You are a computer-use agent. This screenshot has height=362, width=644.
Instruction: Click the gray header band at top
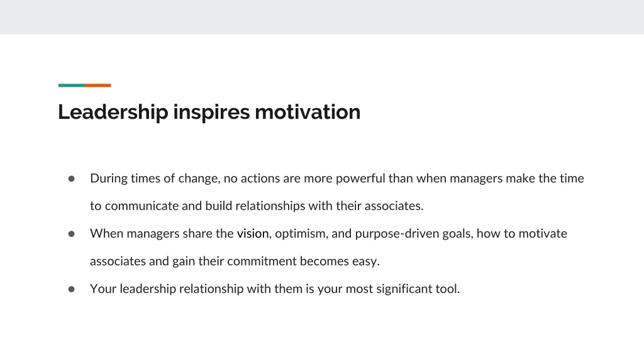tap(322, 17)
